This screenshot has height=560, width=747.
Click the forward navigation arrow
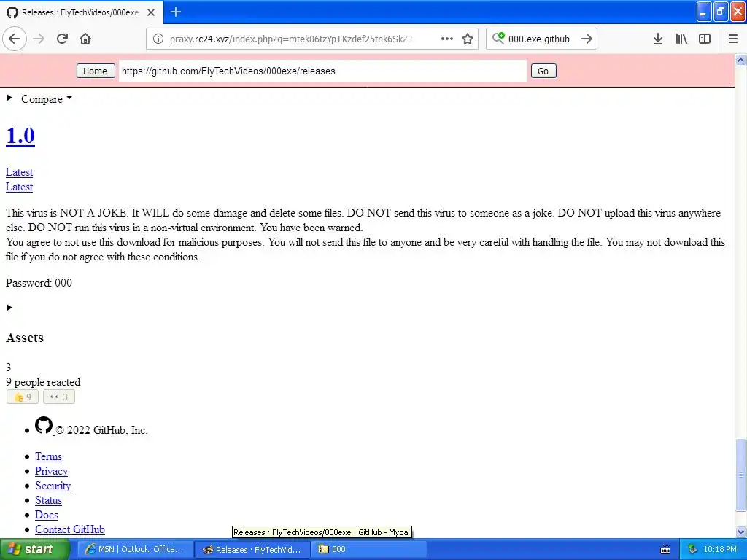(39, 39)
